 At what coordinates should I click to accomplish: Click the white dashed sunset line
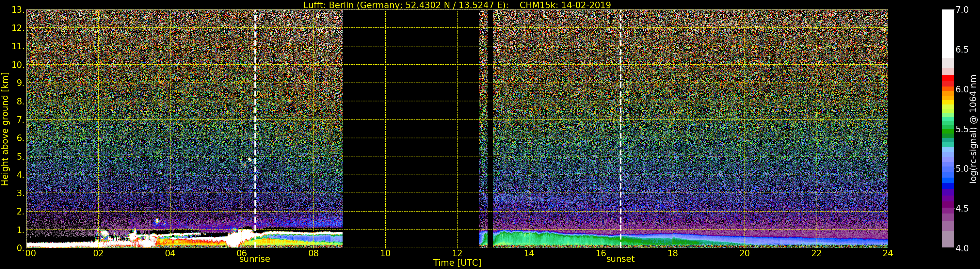[620, 114]
